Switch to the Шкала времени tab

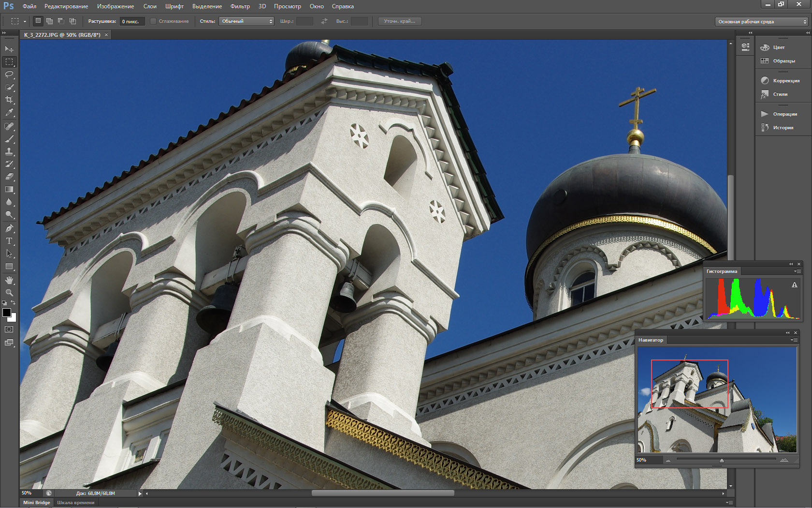tap(76, 503)
